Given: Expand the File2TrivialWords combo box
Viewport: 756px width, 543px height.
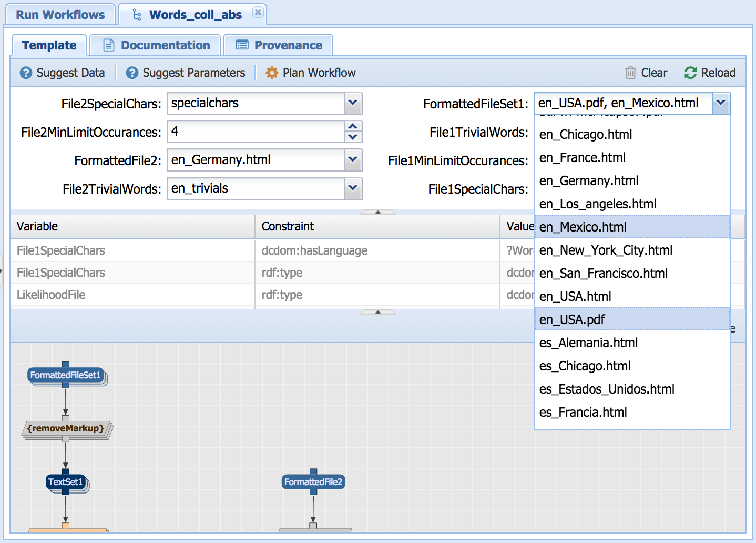Looking at the screenshot, I should [x=353, y=188].
